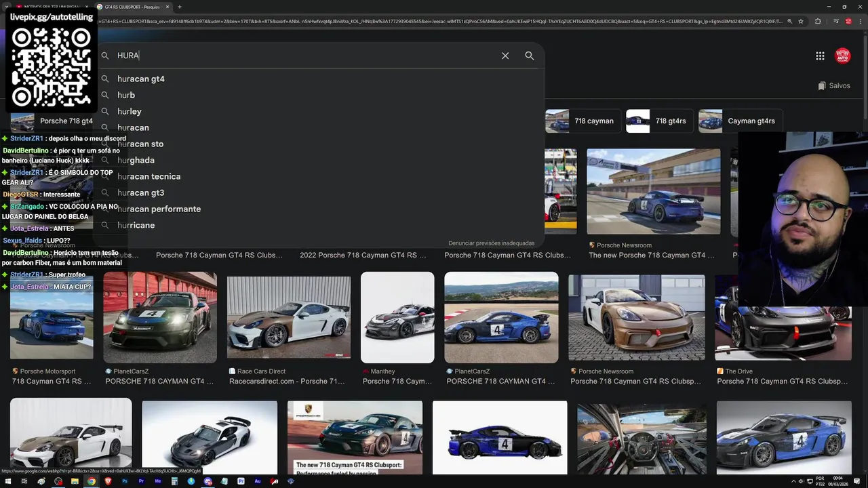
Task: Open the Calculator taskbar icon
Action: pyautogui.click(x=174, y=481)
